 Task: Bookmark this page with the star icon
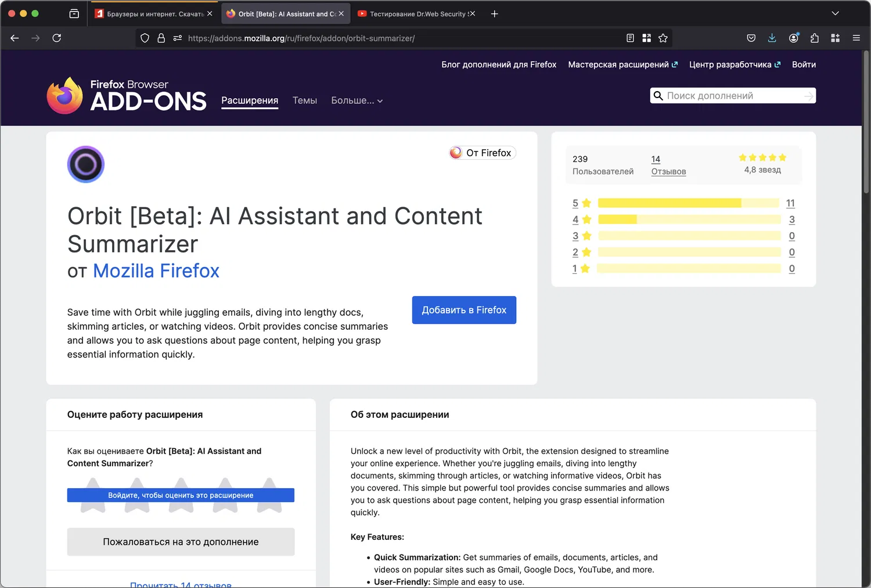(663, 38)
